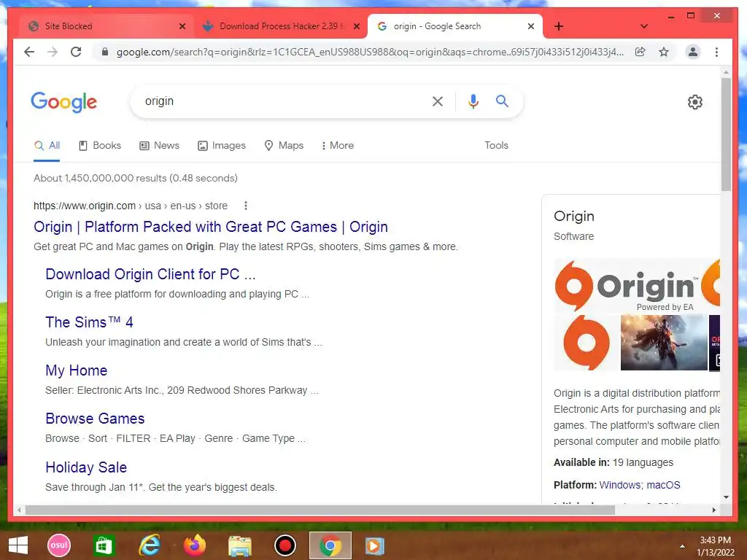Viewport: 747px width, 560px height.
Task: Close the Site Blocked tab
Action: click(x=182, y=26)
